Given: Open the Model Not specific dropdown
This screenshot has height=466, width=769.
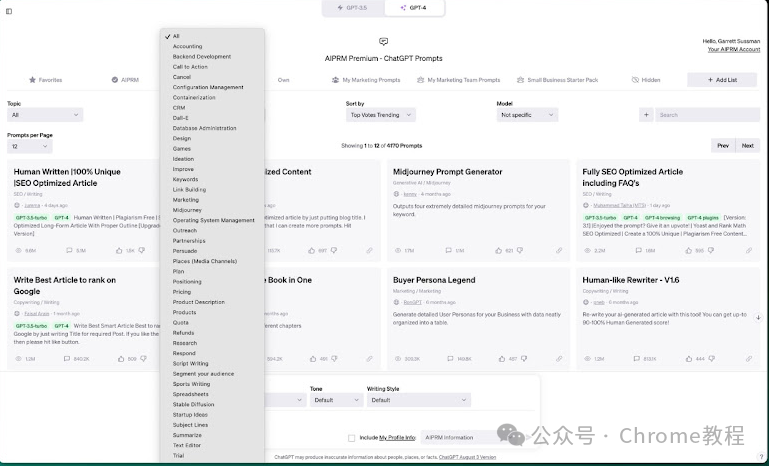Looking at the screenshot, I should click(x=527, y=115).
